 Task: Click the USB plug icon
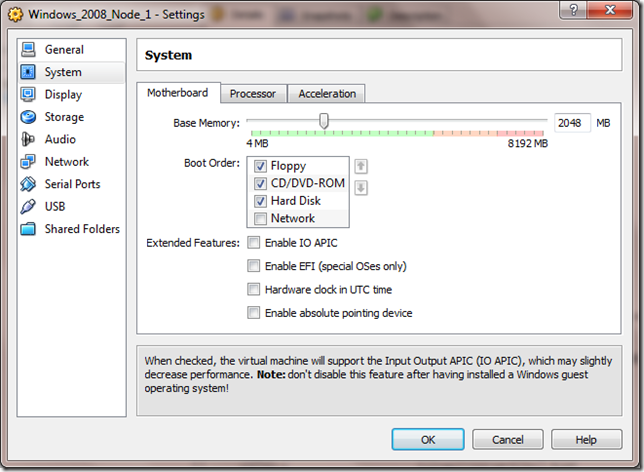28,207
